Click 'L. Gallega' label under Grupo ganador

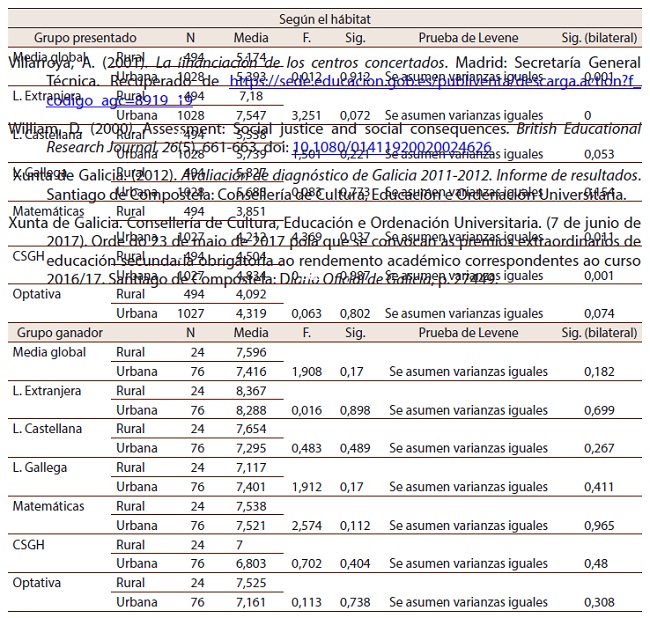pos(39,467)
